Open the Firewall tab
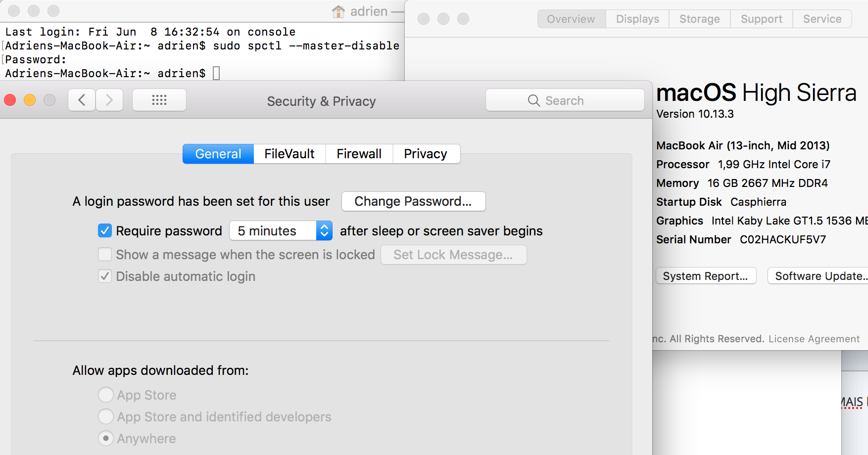The width and height of the screenshot is (868, 455). click(359, 154)
